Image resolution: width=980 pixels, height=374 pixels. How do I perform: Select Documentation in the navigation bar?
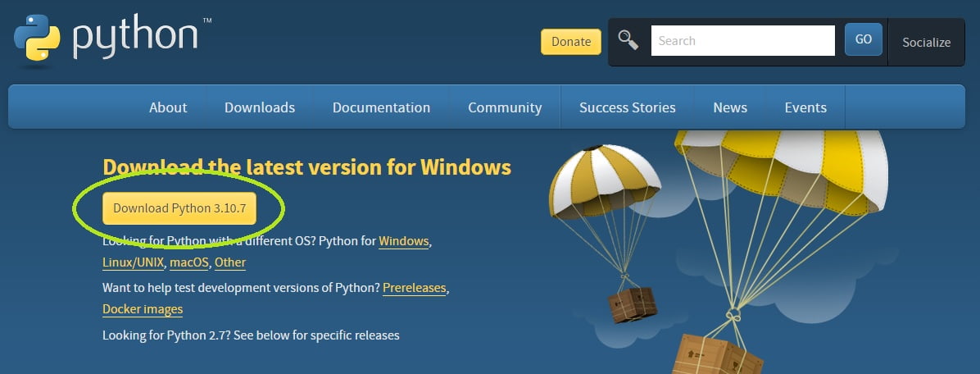(381, 107)
